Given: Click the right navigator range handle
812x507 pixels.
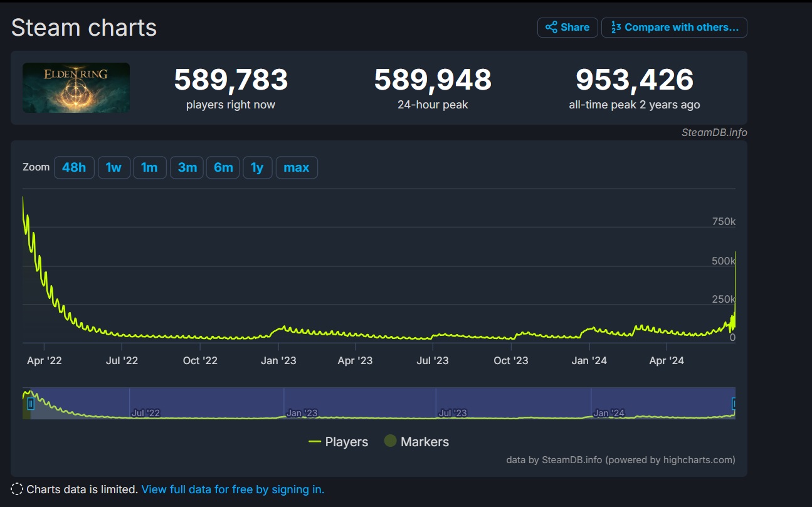Looking at the screenshot, I should point(735,404).
